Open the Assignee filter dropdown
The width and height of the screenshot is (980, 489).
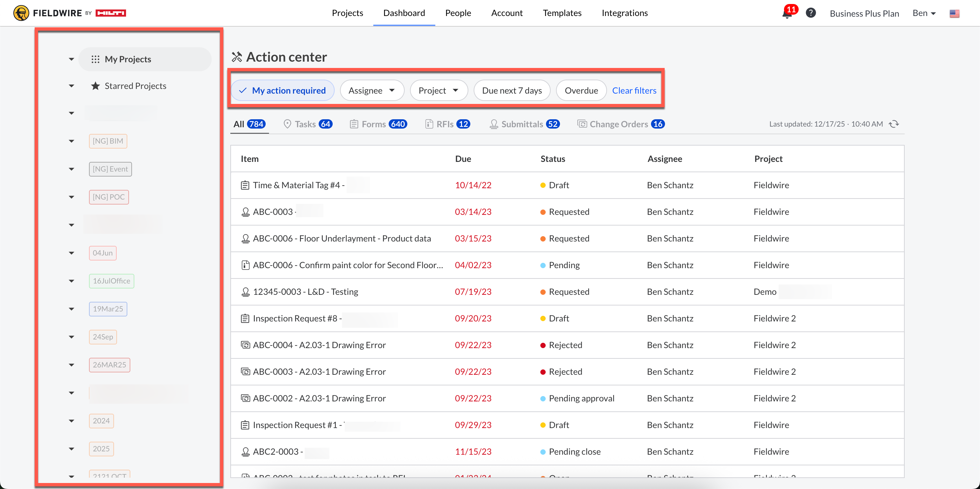(x=371, y=91)
